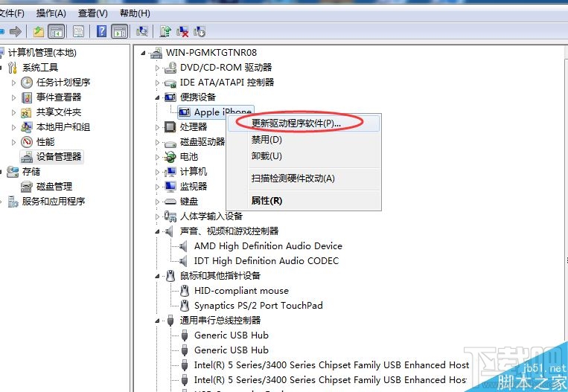Viewport: 568px width, 392px height.
Task: Select WIN-PGMKTGTNR08 computer name
Action: point(211,53)
